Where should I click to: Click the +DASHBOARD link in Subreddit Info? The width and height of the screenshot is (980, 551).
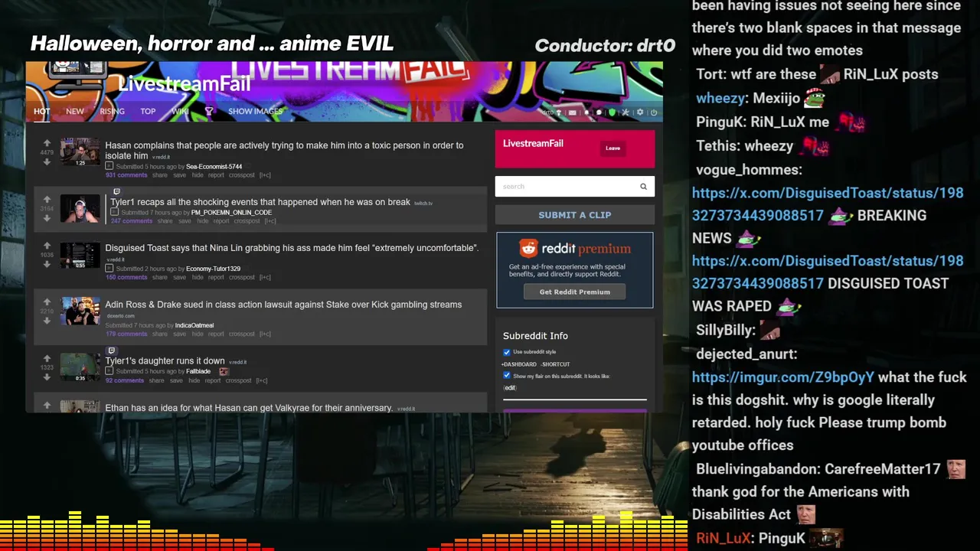click(x=519, y=364)
